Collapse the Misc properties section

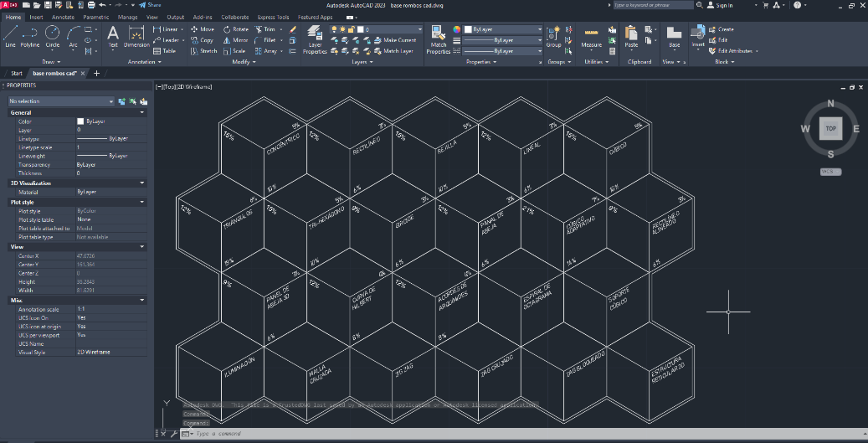click(141, 300)
